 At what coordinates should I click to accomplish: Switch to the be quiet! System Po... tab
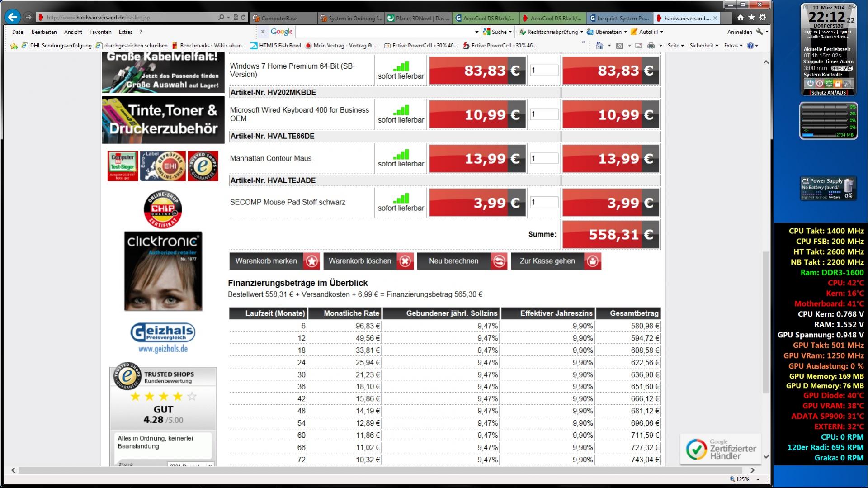(619, 18)
